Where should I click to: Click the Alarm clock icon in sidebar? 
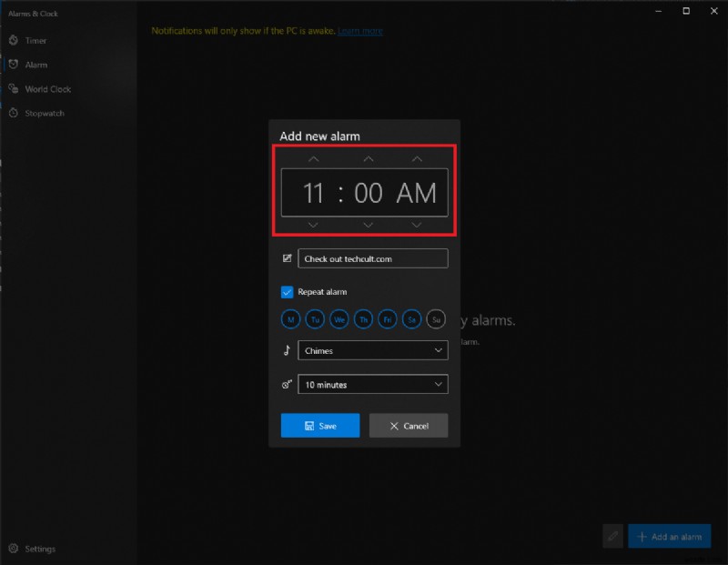pos(13,65)
